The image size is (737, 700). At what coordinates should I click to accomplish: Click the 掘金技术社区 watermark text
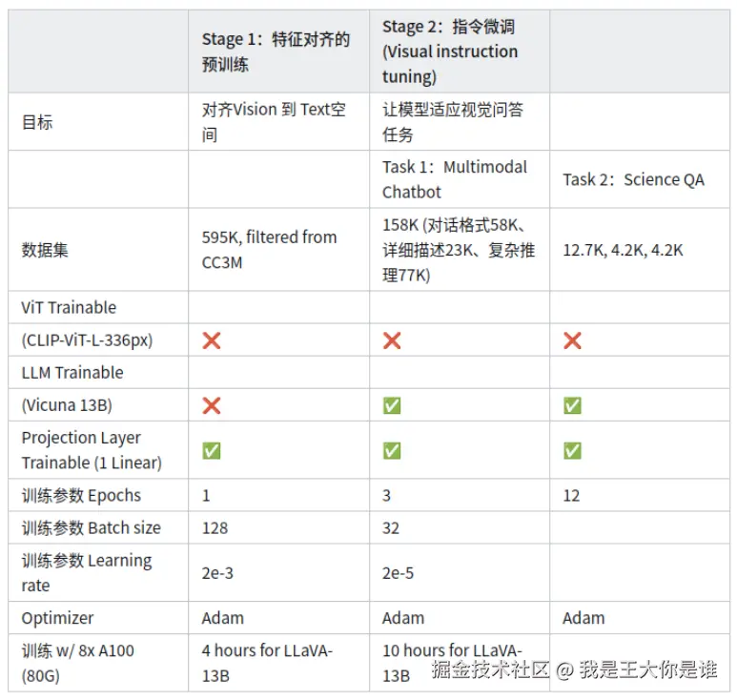point(490,669)
